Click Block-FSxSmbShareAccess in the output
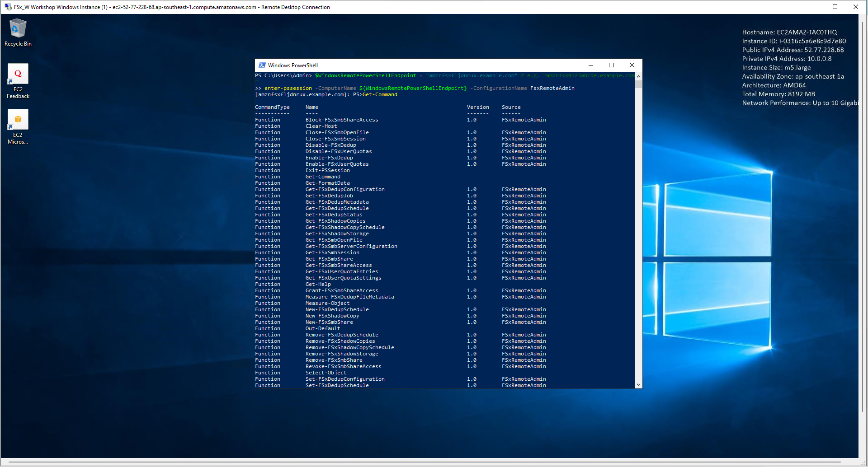 click(x=342, y=120)
